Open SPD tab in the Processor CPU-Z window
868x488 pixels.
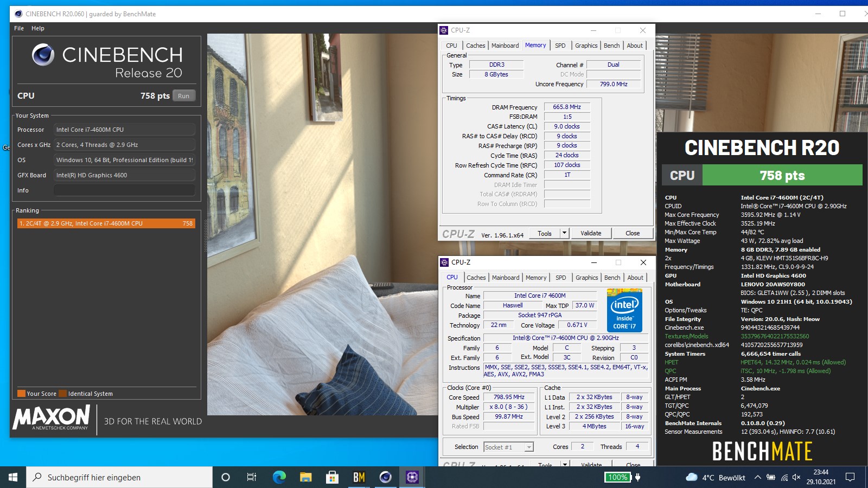561,278
